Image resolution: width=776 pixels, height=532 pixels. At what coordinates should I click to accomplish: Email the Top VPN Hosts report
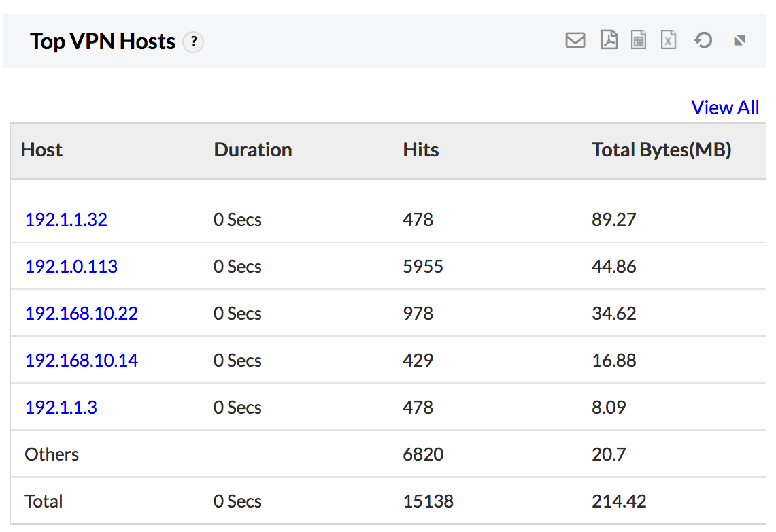coord(575,41)
